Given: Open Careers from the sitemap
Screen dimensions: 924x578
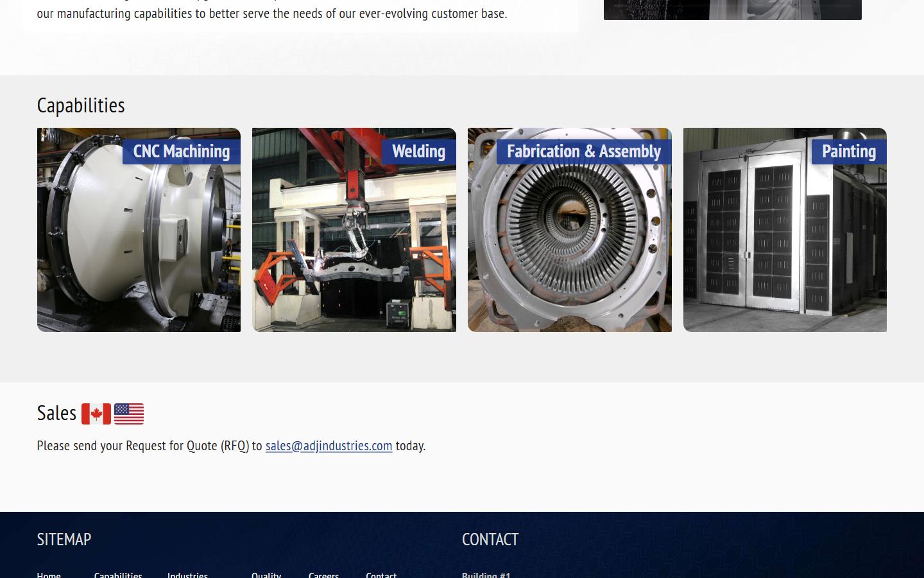Looking at the screenshot, I should coord(323,575).
